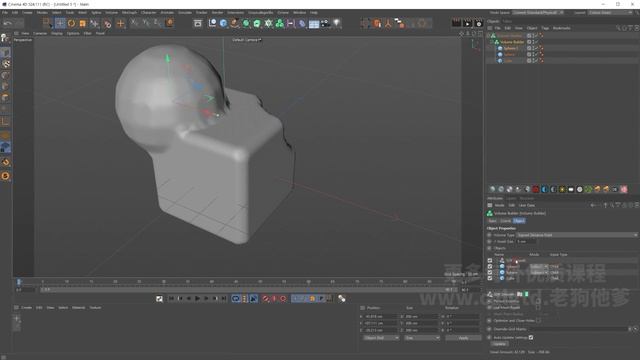
Task: Open the Layout dropdown
Action: pos(610,13)
